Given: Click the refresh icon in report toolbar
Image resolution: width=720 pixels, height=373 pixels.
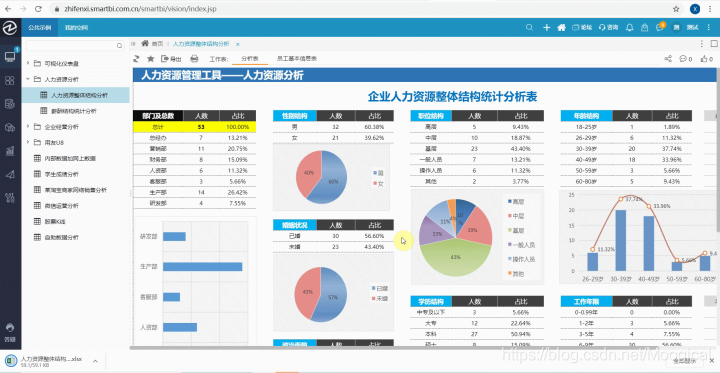Looking at the screenshot, I should (x=136, y=58).
